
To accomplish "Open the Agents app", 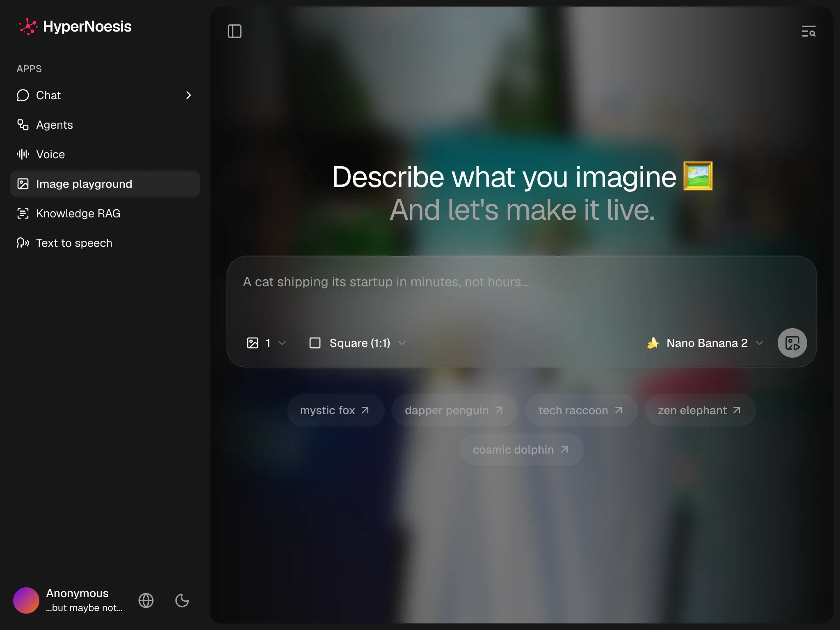I will [x=105, y=125].
